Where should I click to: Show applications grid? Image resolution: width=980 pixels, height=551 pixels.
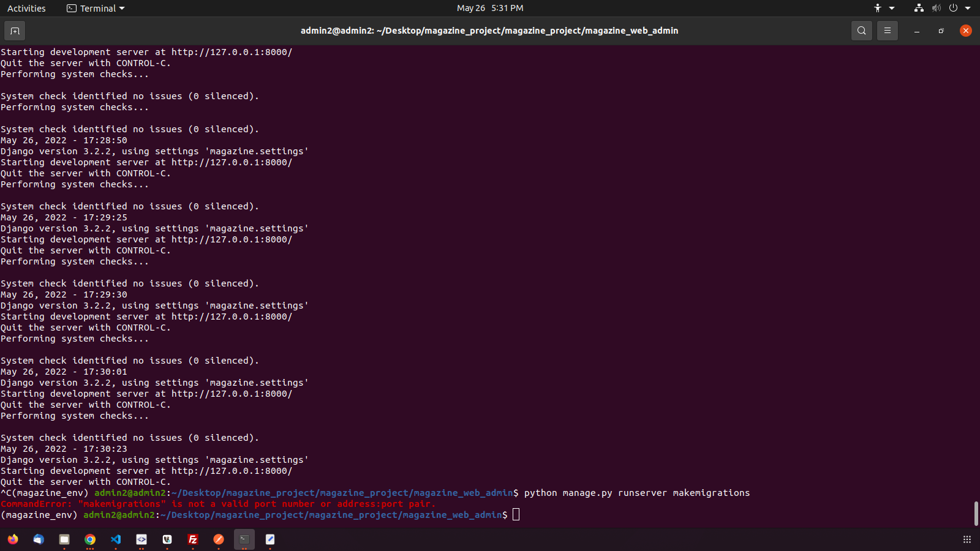(967, 539)
